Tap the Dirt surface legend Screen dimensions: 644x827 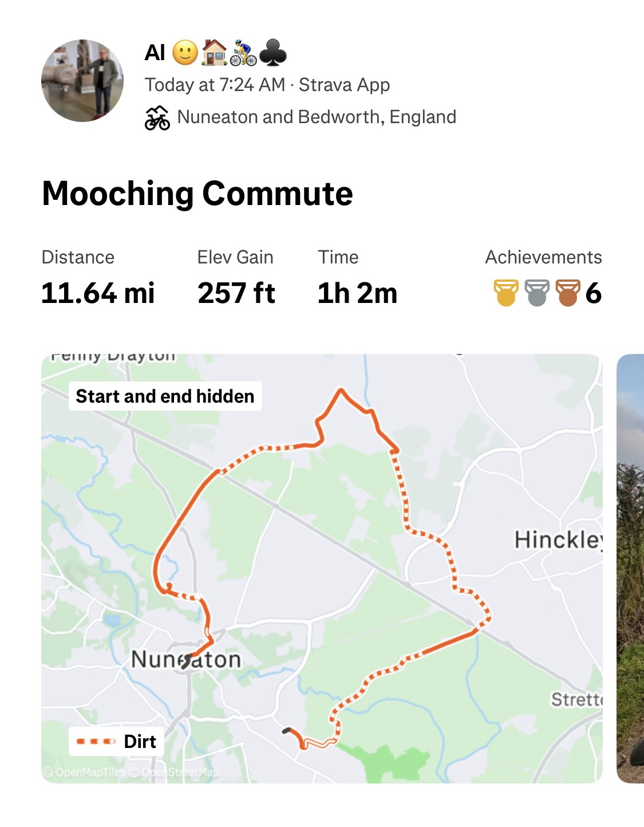click(116, 742)
